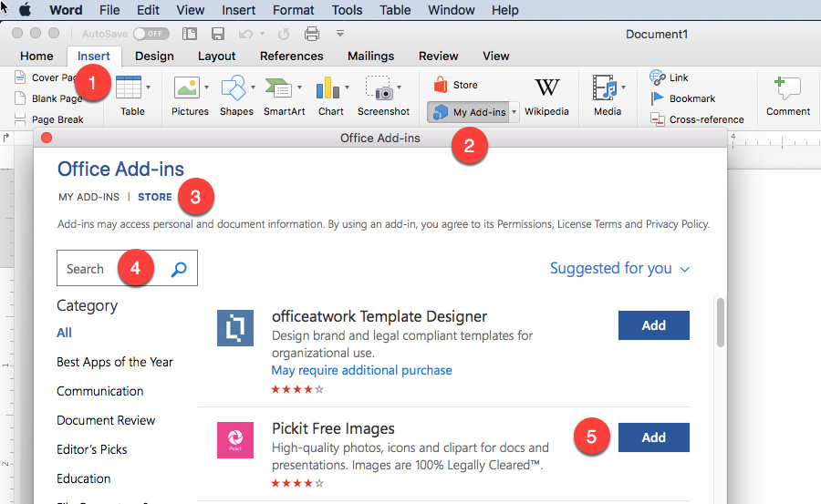Viewport: 821px width, 504px height.
Task: Expand the Pictures dropdown arrow
Action: tap(206, 87)
